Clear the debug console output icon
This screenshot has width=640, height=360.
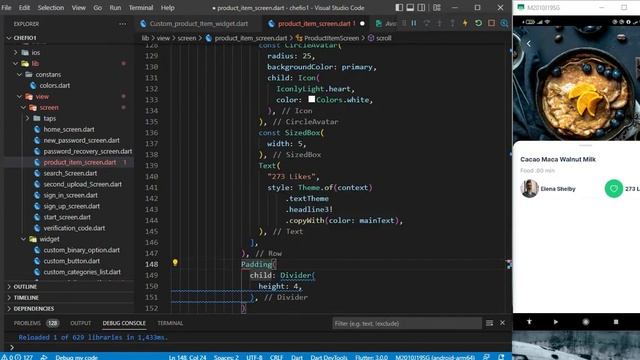489,323
